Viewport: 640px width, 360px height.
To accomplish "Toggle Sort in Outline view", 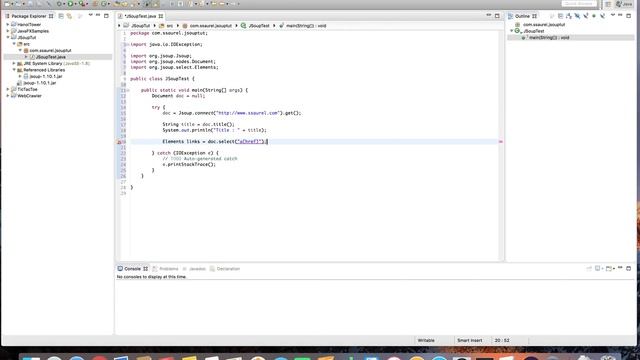I will pyautogui.click(x=569, y=16).
